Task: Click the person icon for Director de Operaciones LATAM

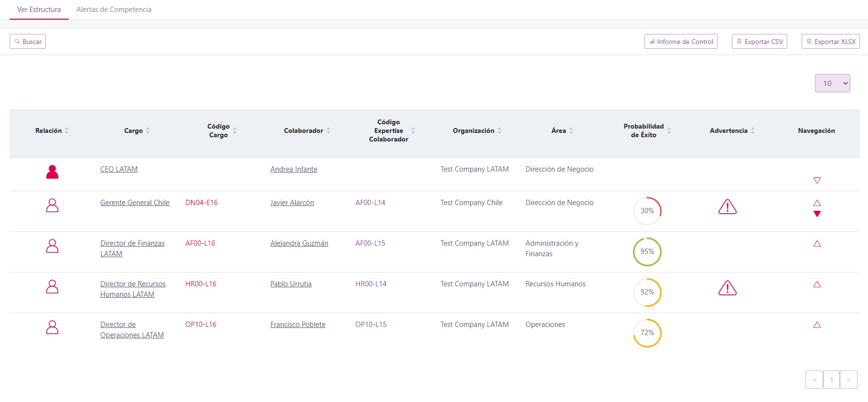Action: 52,327
